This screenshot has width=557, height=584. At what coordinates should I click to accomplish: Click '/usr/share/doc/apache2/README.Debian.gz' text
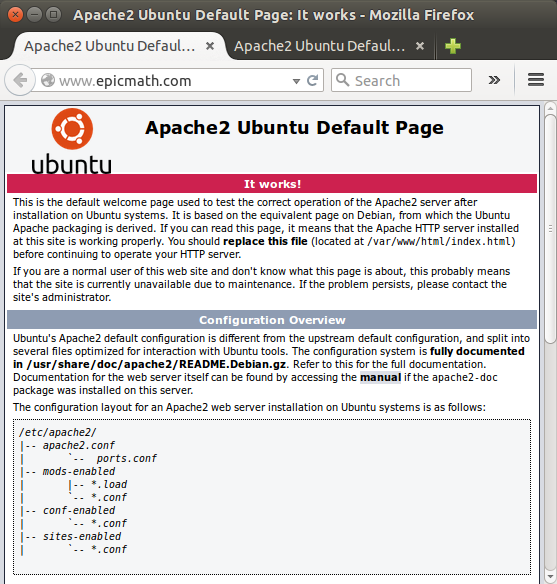coord(156,364)
